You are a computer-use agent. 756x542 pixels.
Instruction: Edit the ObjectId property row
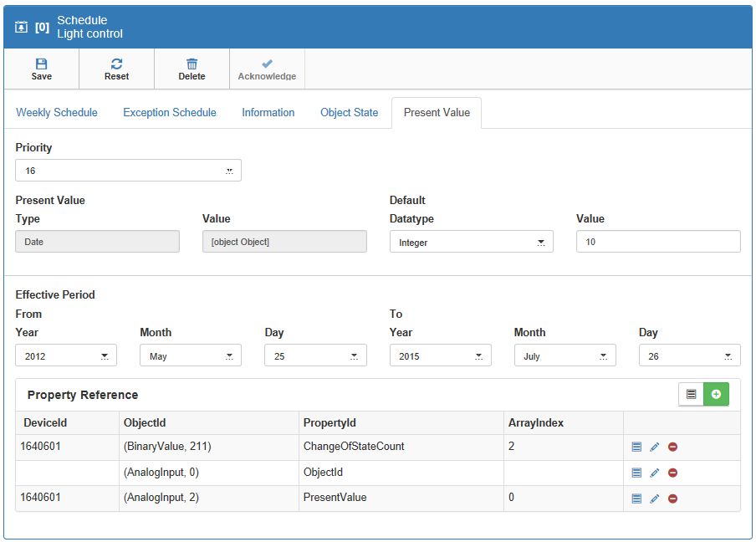(655, 473)
